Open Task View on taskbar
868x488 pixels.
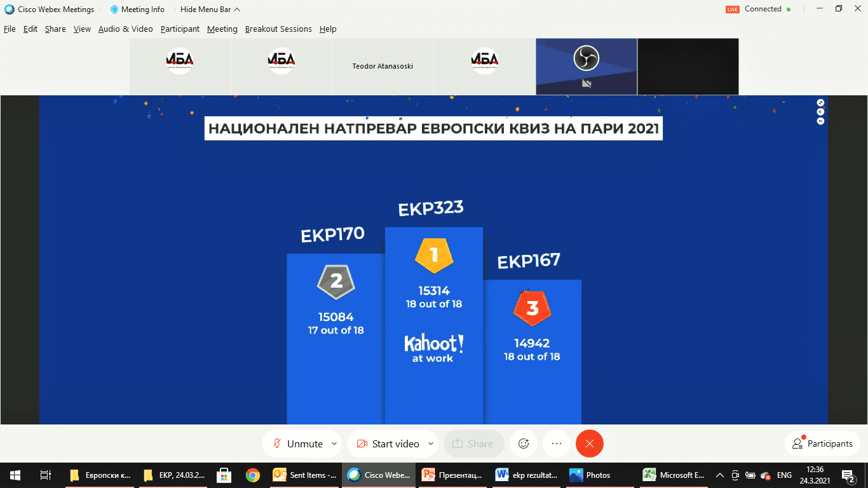46,475
